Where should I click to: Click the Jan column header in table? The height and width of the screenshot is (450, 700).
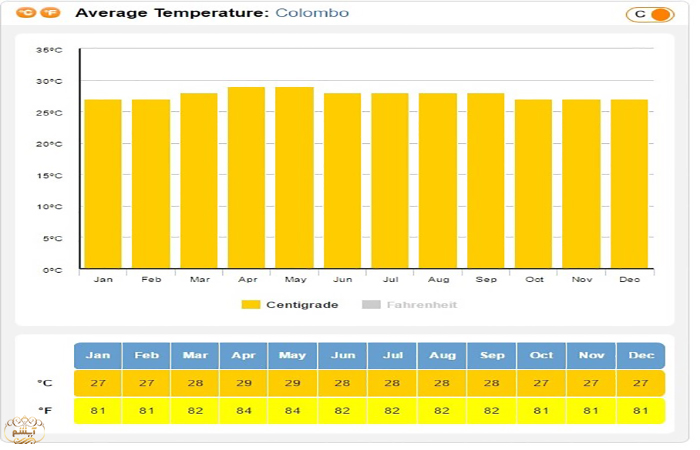(x=98, y=356)
